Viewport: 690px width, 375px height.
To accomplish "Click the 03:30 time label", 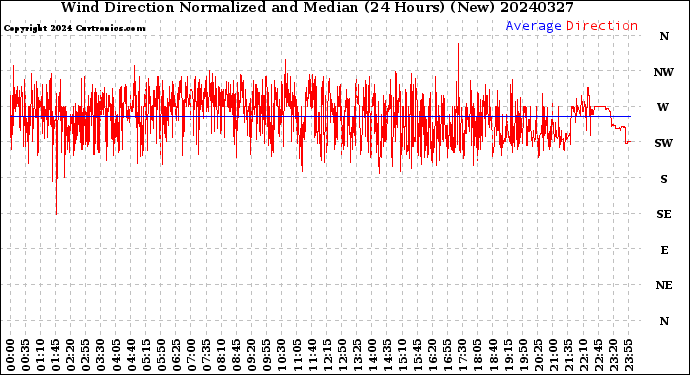I will tap(101, 355).
